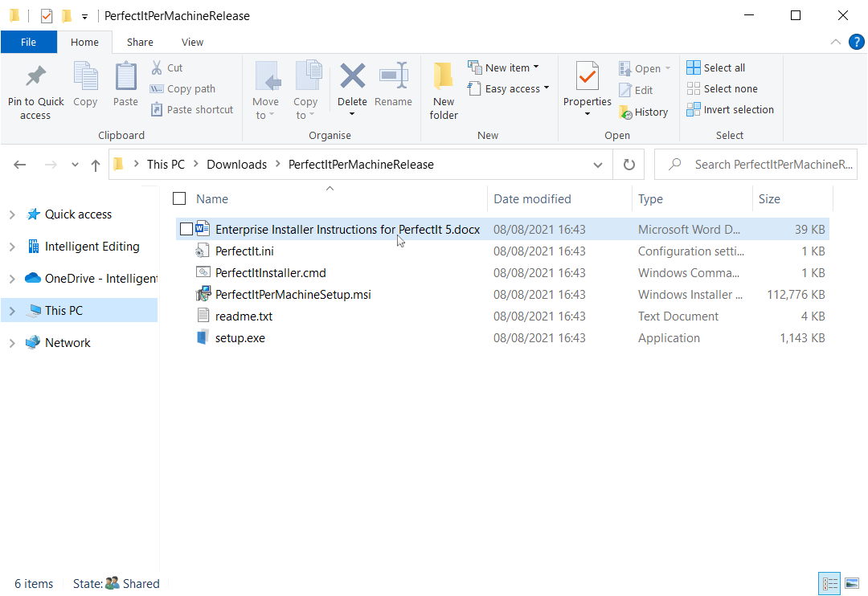Pin the folder to Quick access

pyautogui.click(x=35, y=92)
